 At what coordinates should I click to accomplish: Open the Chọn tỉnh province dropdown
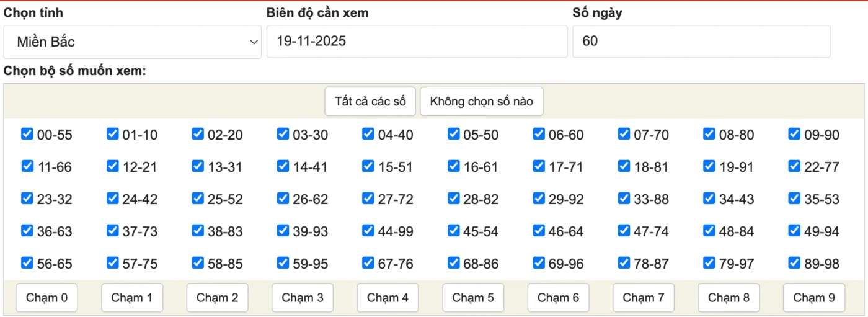132,42
